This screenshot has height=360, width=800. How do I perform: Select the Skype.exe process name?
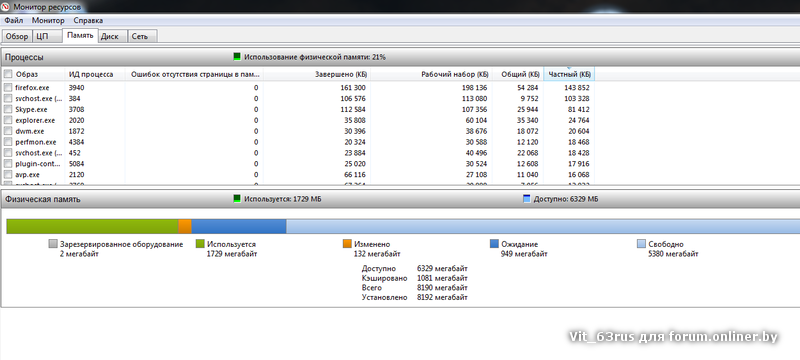pyautogui.click(x=31, y=110)
